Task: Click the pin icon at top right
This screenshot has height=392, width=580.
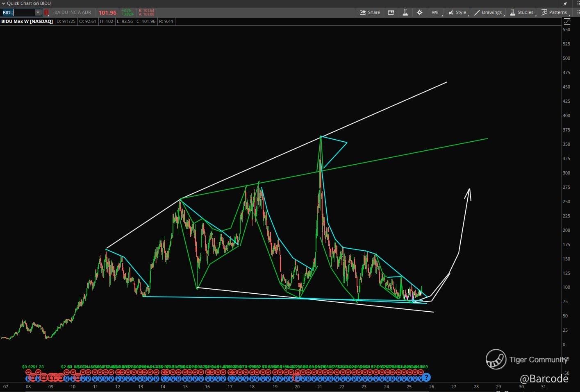Action: point(565,4)
